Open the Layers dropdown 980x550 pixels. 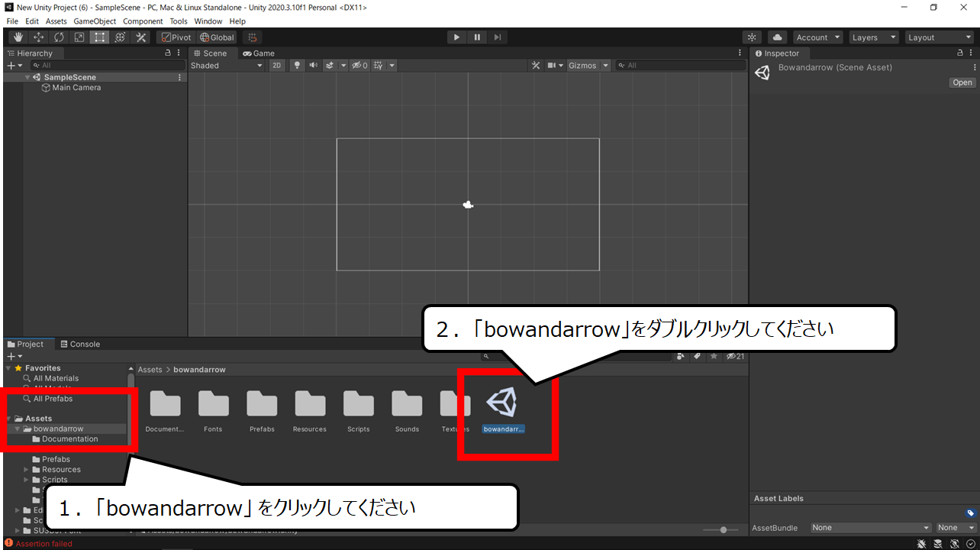[x=873, y=37]
